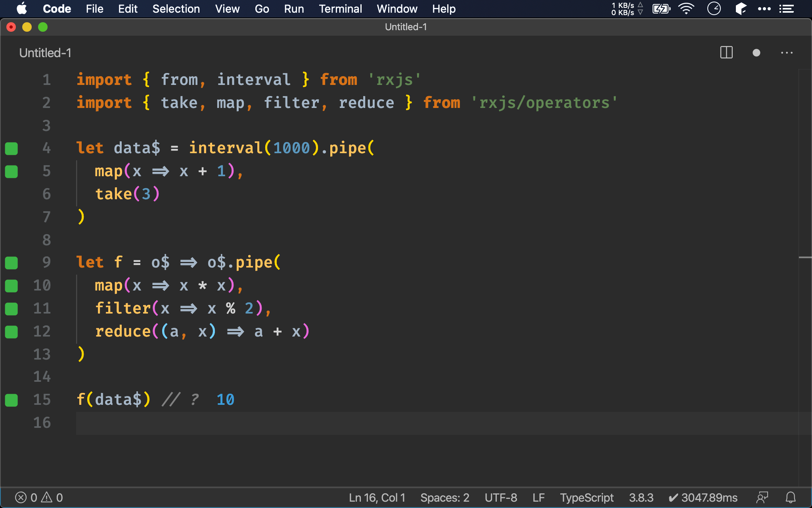Change TypeScript language mode
Viewport: 812px width, 508px height.
click(x=587, y=497)
